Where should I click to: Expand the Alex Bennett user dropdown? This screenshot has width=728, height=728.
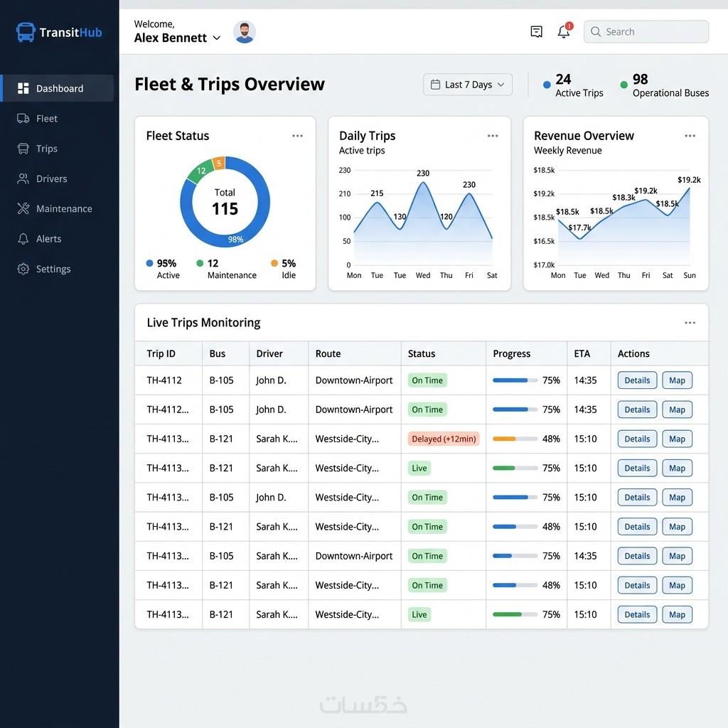pyautogui.click(x=216, y=38)
